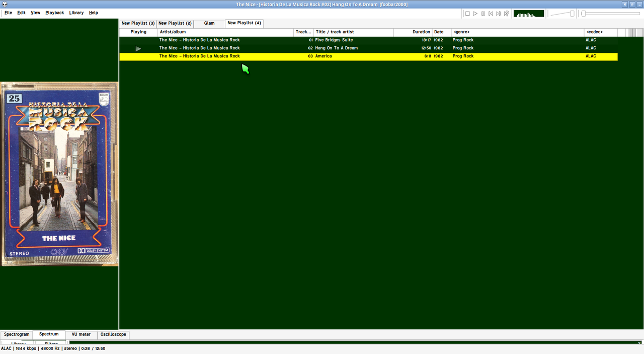Sort by Track number column header

(303, 32)
